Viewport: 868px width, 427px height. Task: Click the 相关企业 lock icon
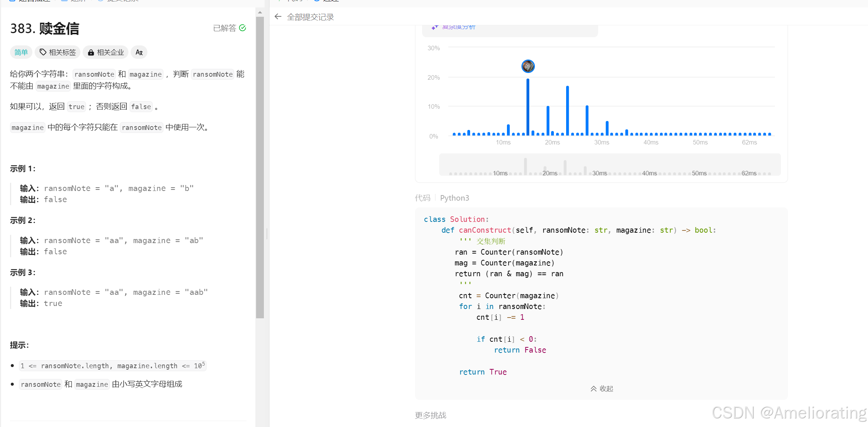(x=91, y=52)
